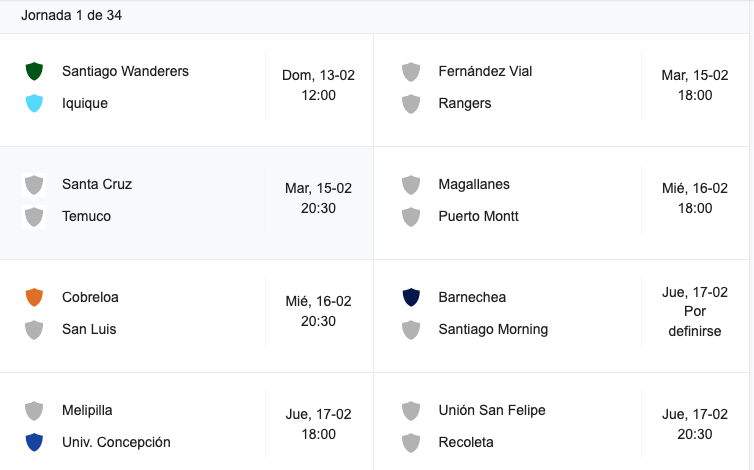
Task: Click the orange Cobreloa shield icon
Action: 34,297
